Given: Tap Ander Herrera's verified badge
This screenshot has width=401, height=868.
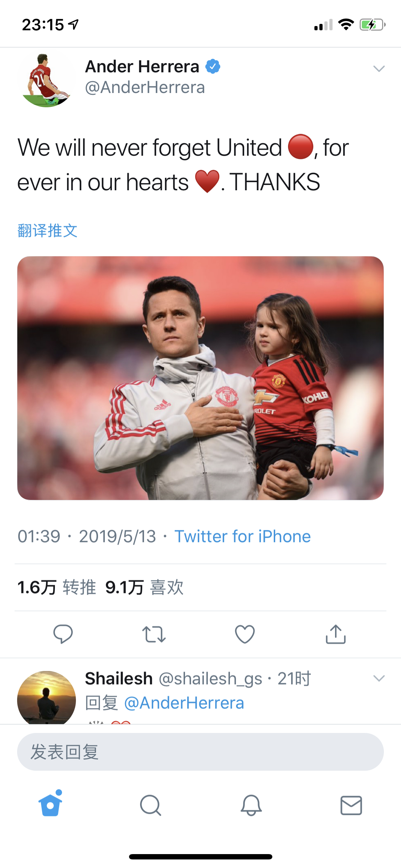Looking at the screenshot, I should point(213,66).
